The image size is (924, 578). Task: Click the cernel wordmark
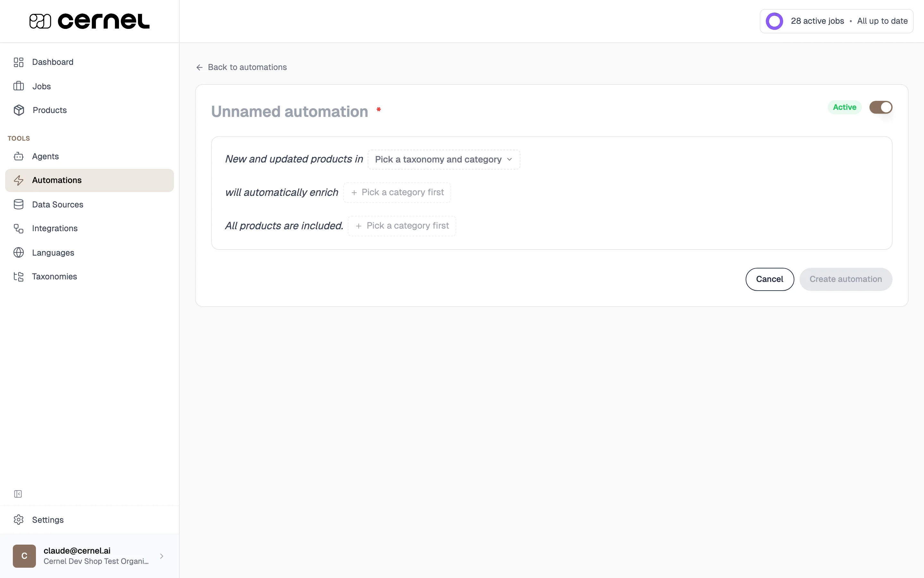coord(104,21)
